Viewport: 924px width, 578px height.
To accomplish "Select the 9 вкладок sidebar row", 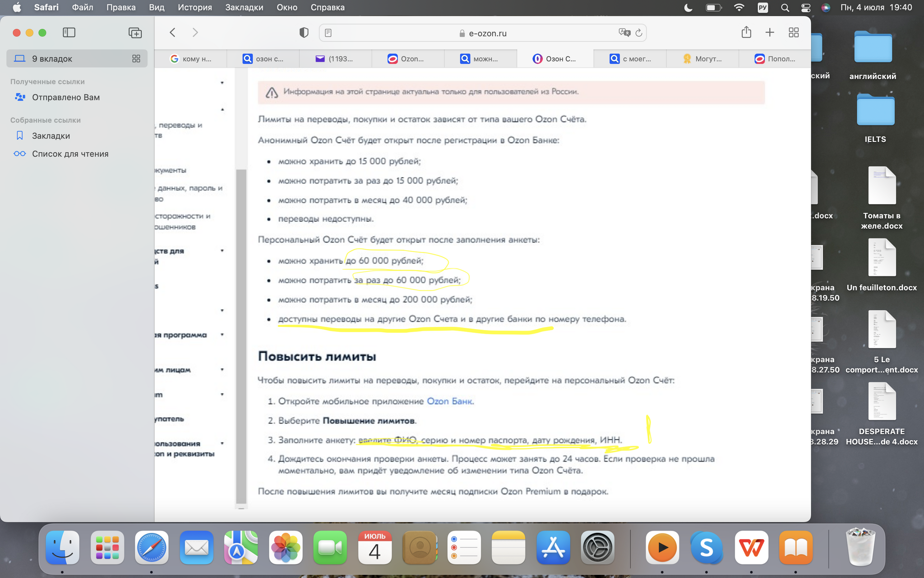I will [x=77, y=59].
